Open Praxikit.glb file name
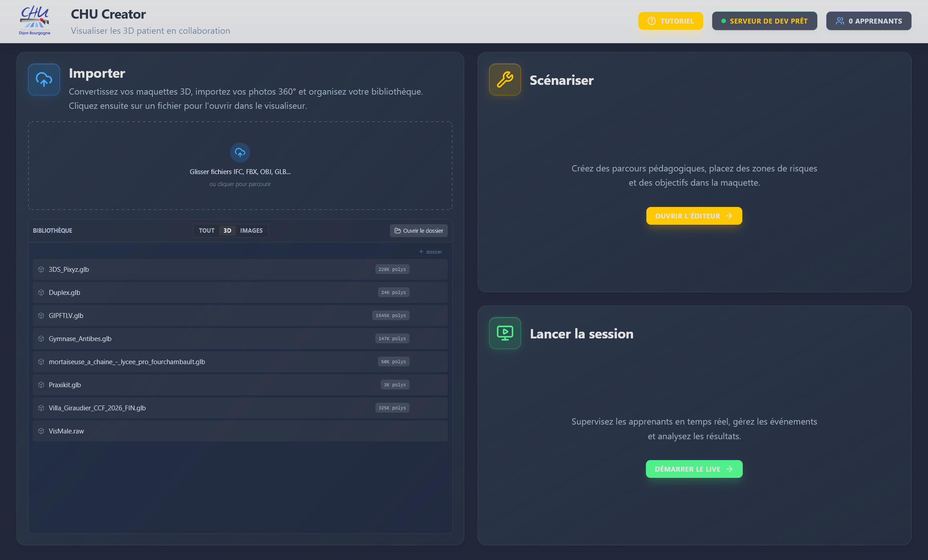Viewport: 928px width, 560px height. pyautogui.click(x=65, y=385)
